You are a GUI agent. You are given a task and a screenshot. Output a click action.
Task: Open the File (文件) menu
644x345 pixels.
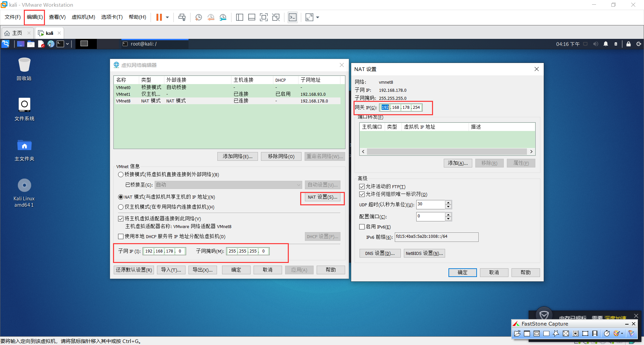13,17
